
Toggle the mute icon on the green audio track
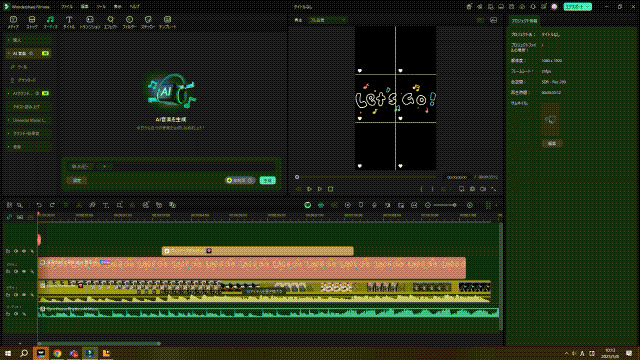(x=16, y=314)
